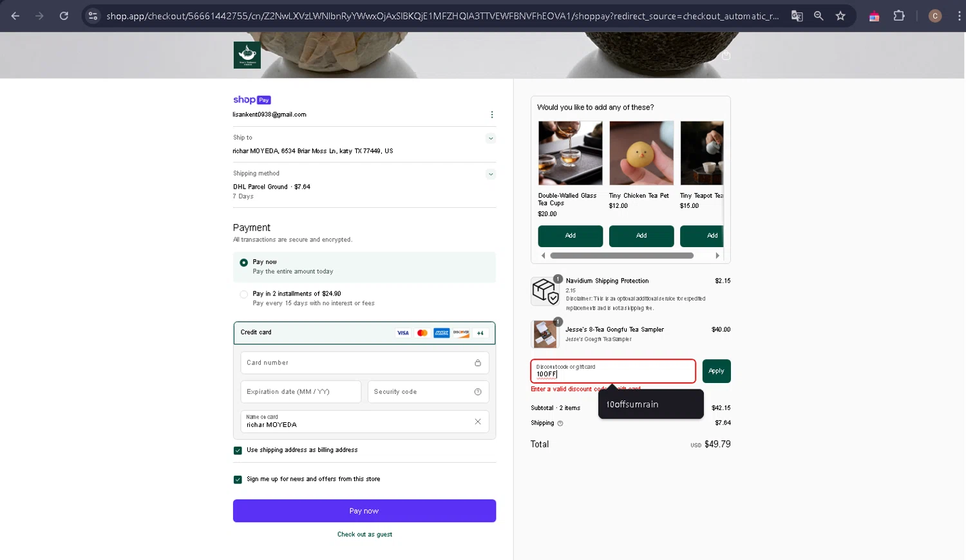Screen dimensions: 966x560
Task: Click the Mastercard icon
Action: [422, 333]
